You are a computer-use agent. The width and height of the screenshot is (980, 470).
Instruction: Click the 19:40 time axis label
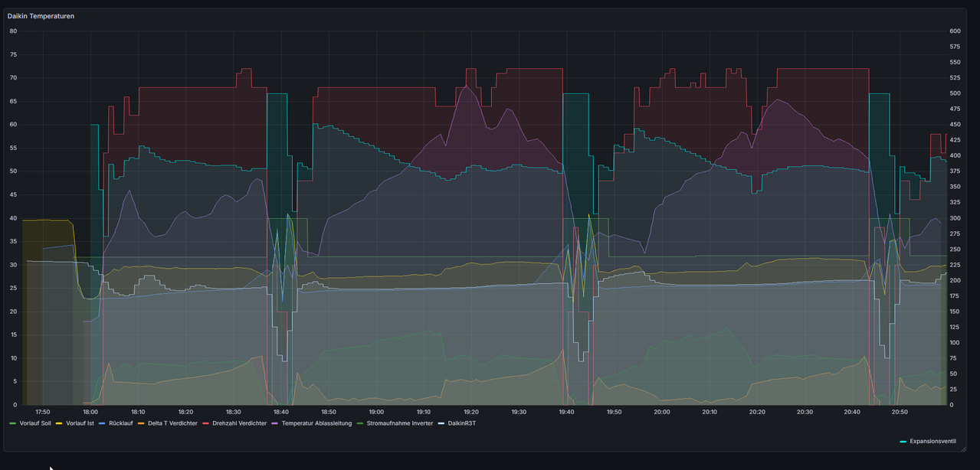click(x=566, y=412)
